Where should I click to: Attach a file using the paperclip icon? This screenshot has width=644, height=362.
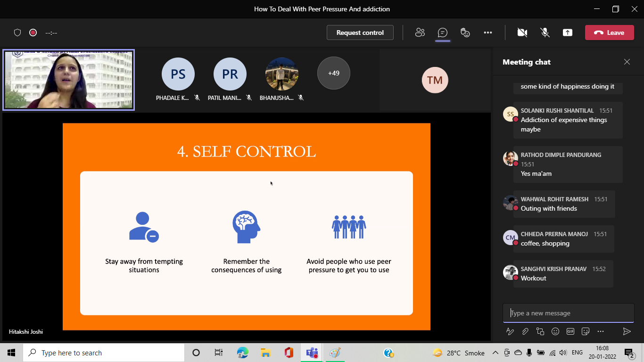click(x=525, y=331)
